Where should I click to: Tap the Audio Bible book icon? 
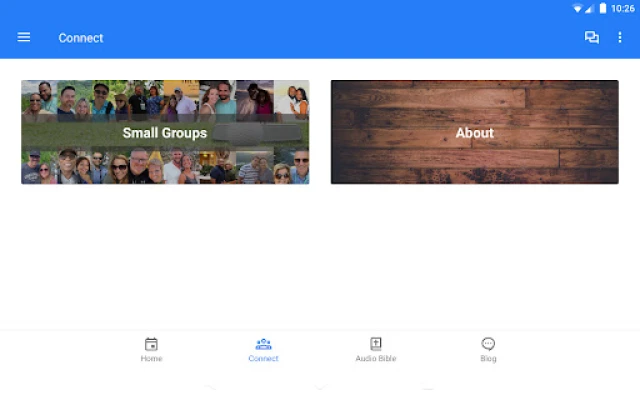point(376,344)
